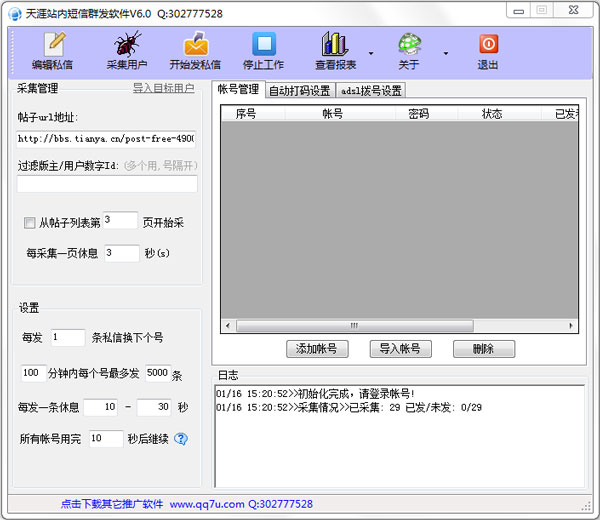This screenshot has width=600, height=520.
Task: Click the blue help question mark icon
Action: click(181, 438)
